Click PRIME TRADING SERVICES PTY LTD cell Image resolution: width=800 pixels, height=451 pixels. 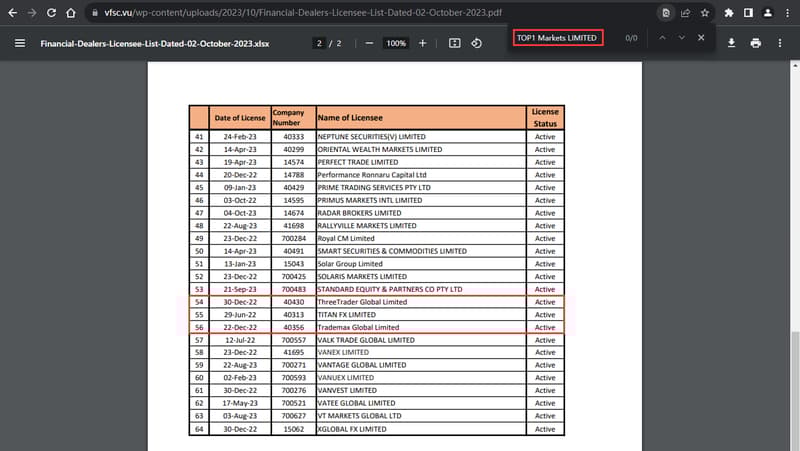[x=421, y=188]
